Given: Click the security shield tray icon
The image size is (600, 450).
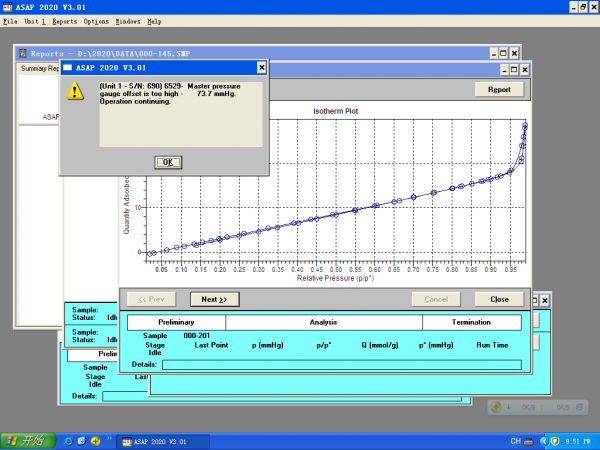Looking at the screenshot, I should click(x=555, y=442).
